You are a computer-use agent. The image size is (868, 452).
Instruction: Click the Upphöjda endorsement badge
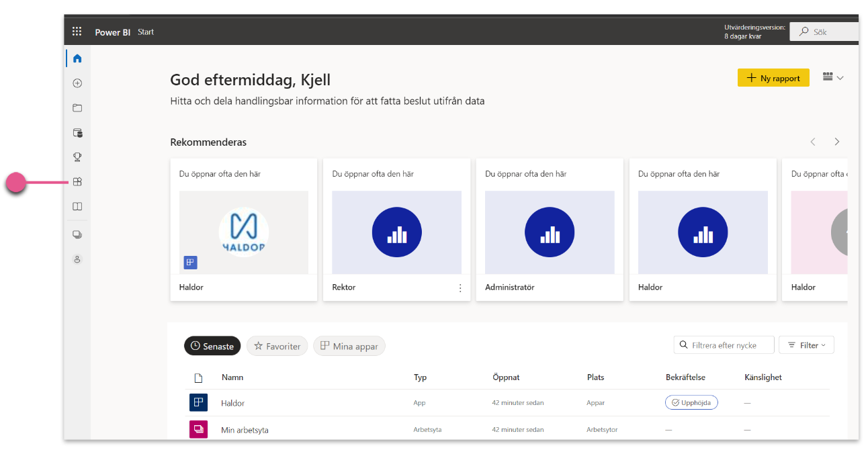pyautogui.click(x=691, y=402)
